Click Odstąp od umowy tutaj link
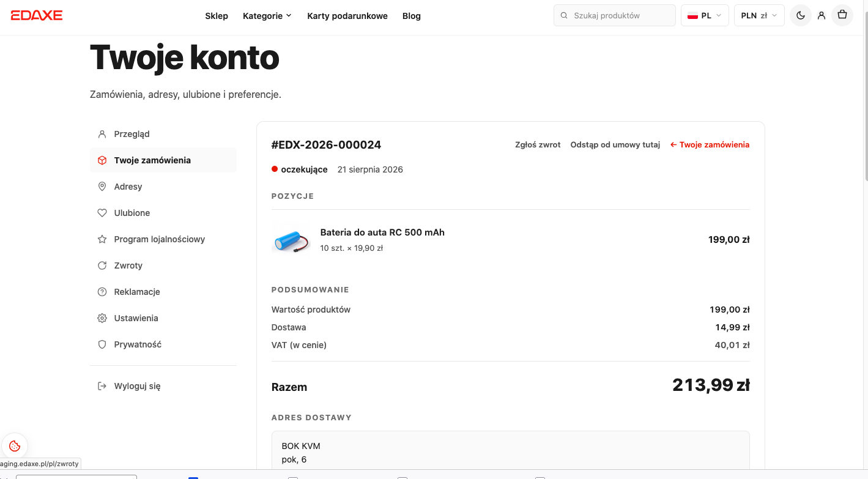 615,145
